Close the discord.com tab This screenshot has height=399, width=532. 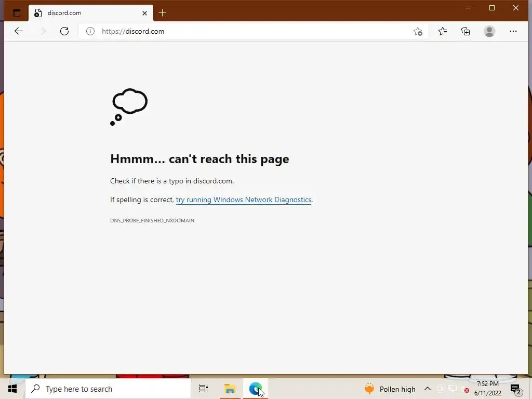[x=144, y=13]
